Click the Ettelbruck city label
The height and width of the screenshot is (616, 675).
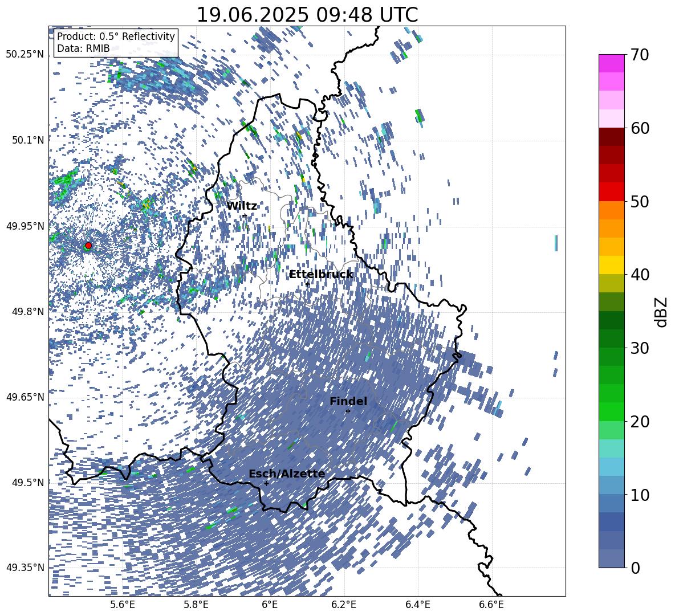(x=321, y=275)
